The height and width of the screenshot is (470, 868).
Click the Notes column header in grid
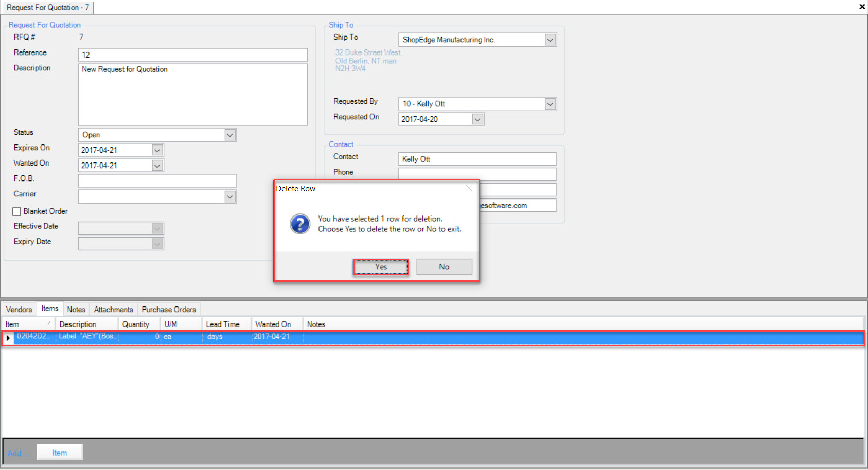click(x=583, y=324)
